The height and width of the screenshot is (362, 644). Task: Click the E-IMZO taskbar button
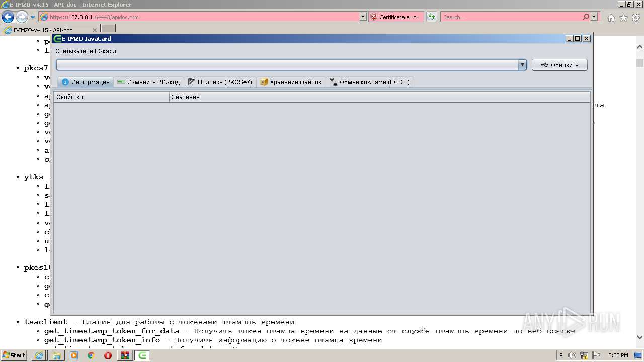(143, 355)
